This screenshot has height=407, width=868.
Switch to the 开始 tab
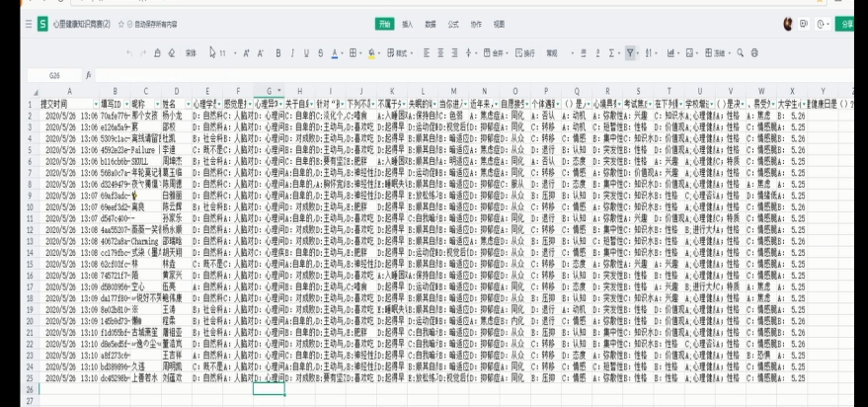coord(385,25)
